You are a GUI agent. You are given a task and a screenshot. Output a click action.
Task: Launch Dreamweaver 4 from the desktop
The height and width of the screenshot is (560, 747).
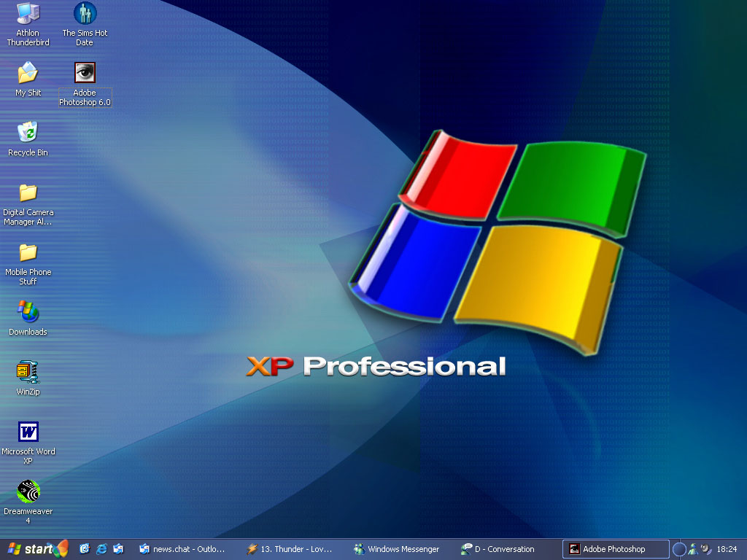pyautogui.click(x=28, y=491)
